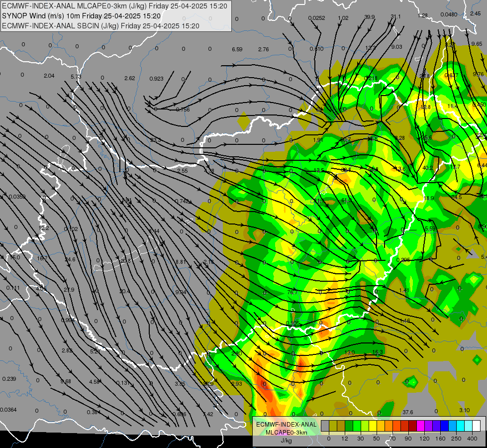Click the map value 3.10
Image resolution: width=487 pixels, height=448 pixels.
pyautogui.click(x=464, y=410)
